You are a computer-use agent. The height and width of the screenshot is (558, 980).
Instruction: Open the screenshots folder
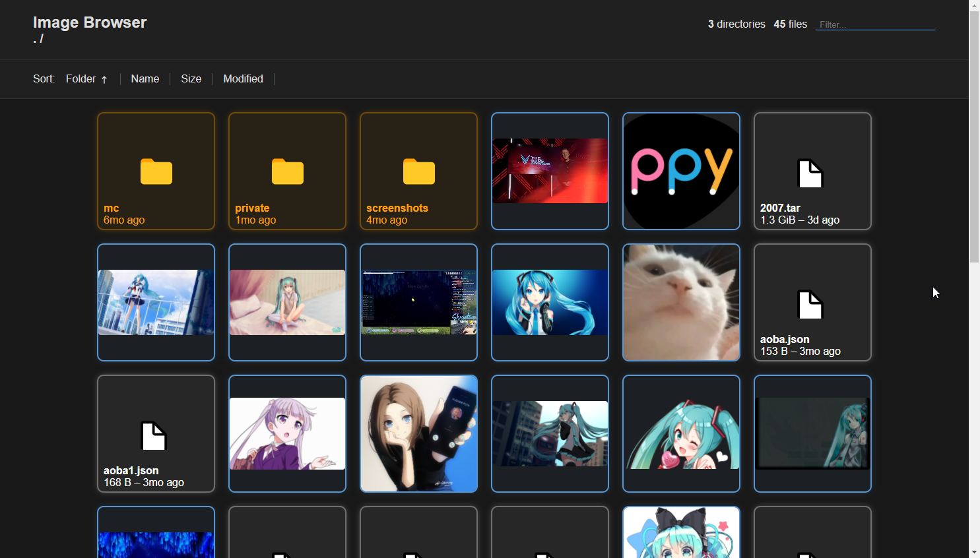coord(418,171)
